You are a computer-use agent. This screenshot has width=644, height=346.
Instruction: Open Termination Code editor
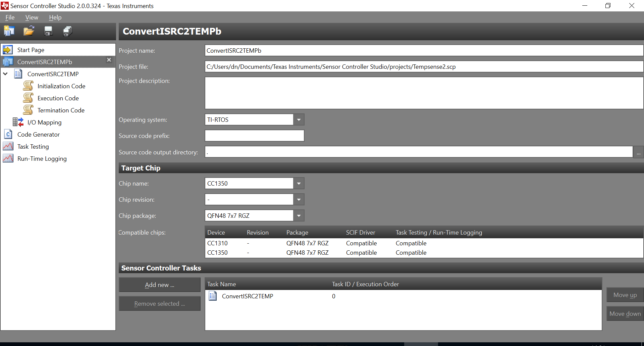point(61,110)
